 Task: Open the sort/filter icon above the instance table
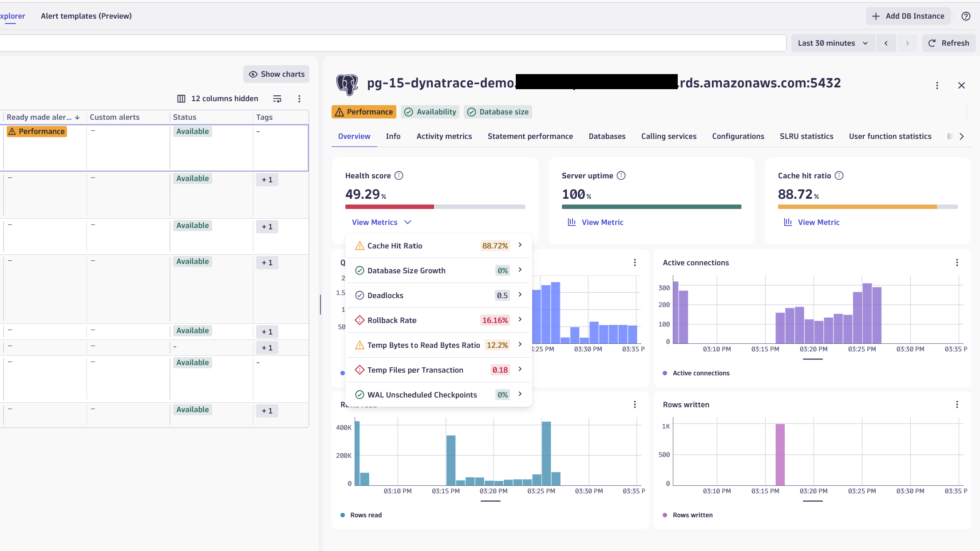[277, 98]
